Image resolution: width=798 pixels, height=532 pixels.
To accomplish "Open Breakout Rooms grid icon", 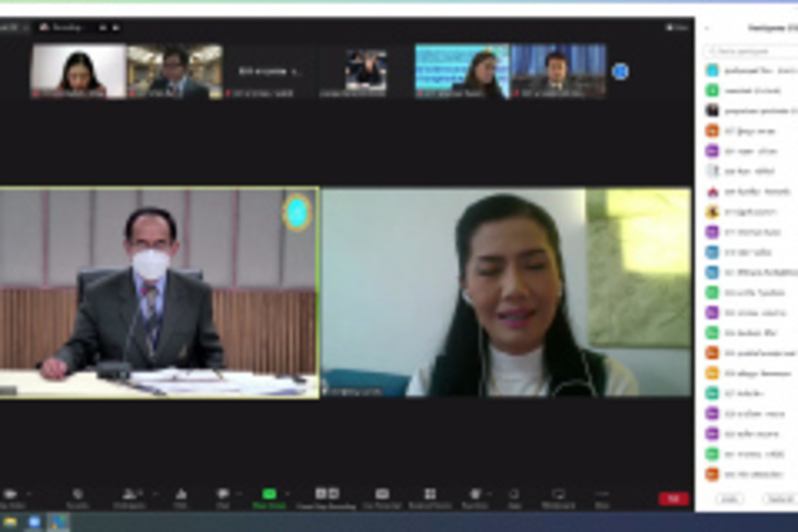I will point(430,494).
